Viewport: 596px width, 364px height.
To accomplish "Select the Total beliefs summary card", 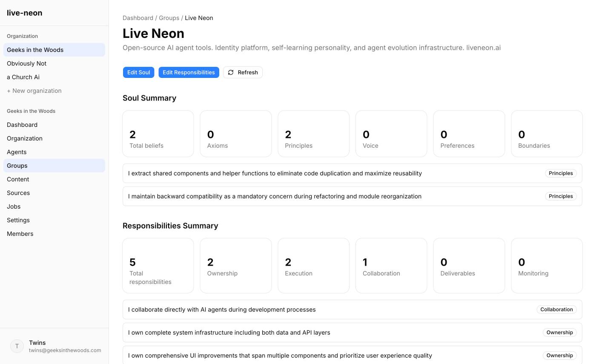I will pos(158,134).
